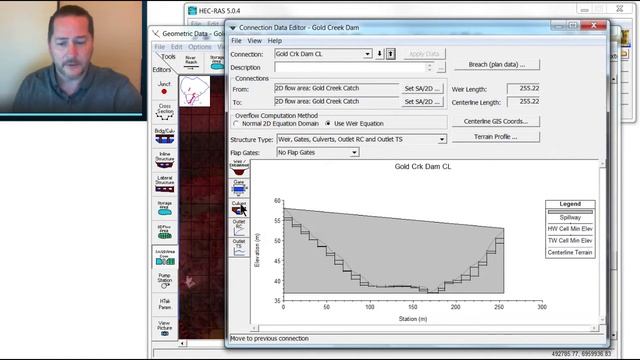Open the Storage Area editor in Geometric Data
The height and width of the screenshot is (360, 640).
164,208
